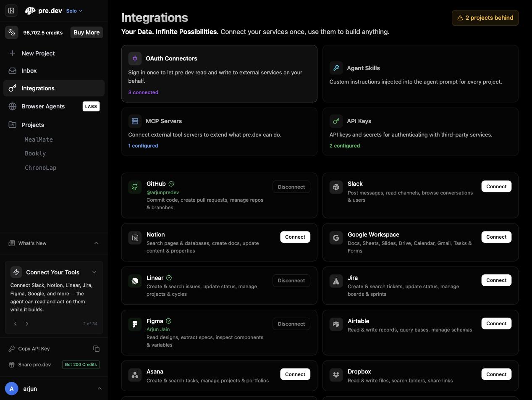Collapse the sidebar with panel icon
Screen dimensions: 532x400
[11, 11]
